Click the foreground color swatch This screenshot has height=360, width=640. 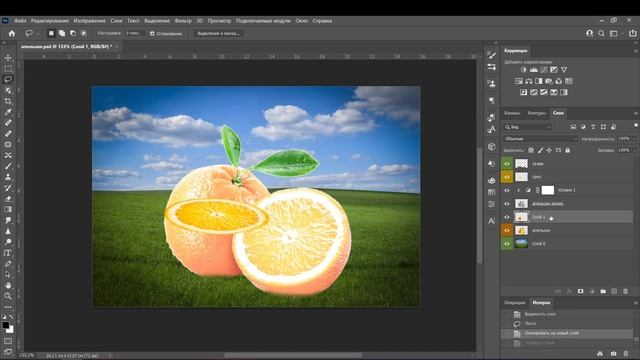point(5,325)
